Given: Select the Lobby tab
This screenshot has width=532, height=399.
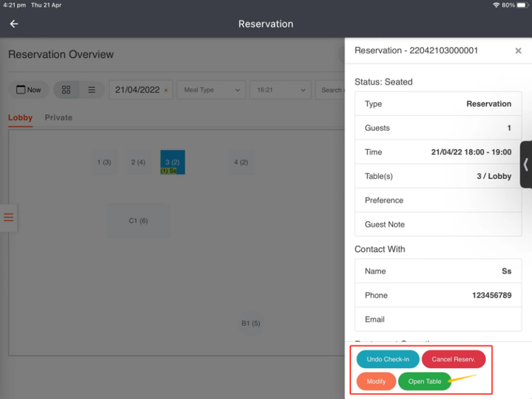Looking at the screenshot, I should coord(20,118).
